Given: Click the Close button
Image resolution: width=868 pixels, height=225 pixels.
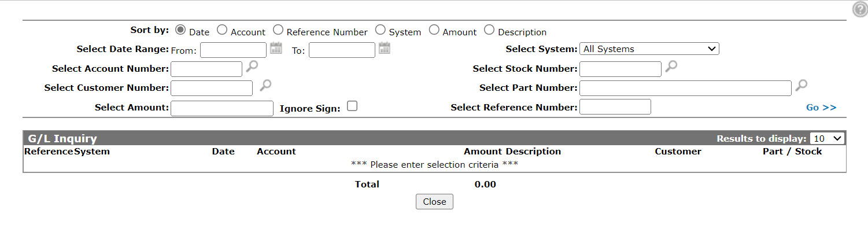Looking at the screenshot, I should point(434,201).
